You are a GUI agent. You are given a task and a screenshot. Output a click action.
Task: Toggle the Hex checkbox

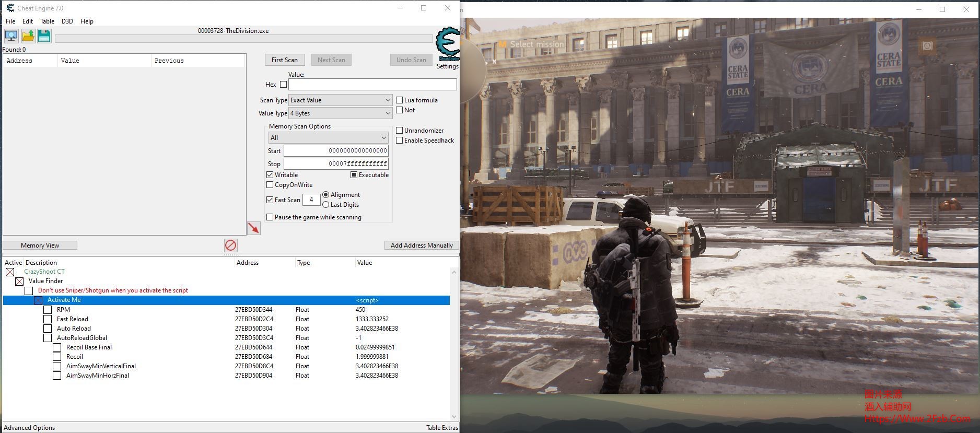tap(283, 84)
